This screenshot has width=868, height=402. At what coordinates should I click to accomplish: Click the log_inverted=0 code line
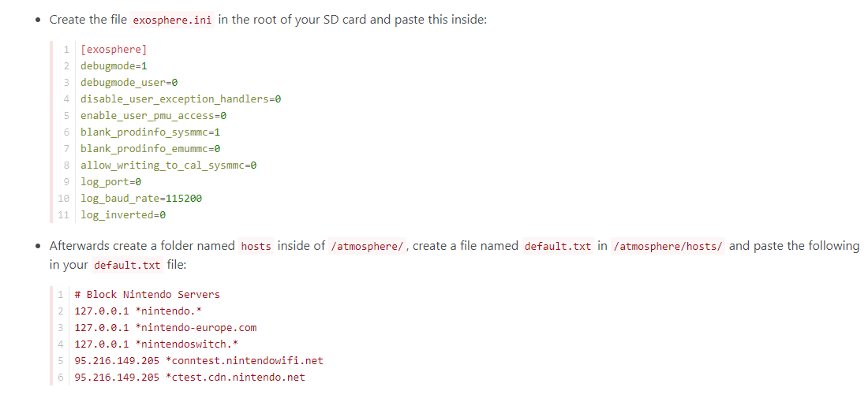click(123, 214)
